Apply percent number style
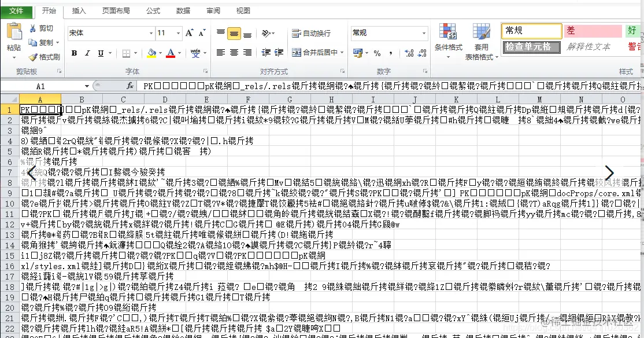 [x=376, y=53]
